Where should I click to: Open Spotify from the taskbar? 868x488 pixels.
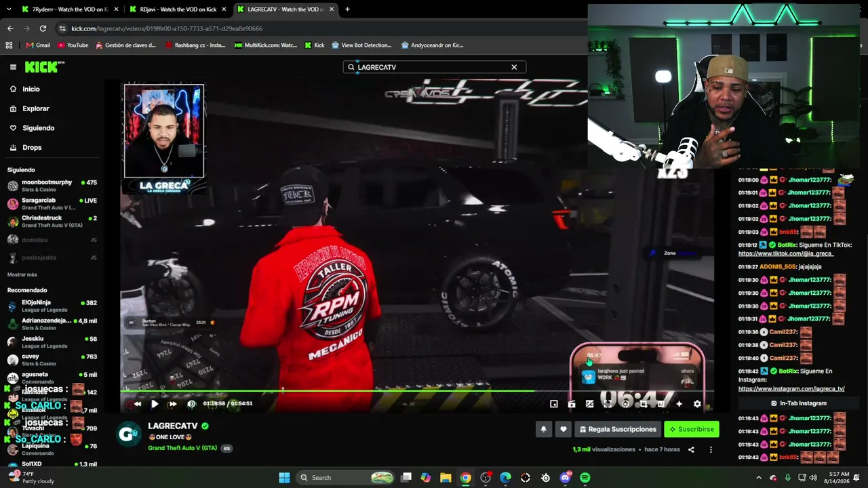pyautogui.click(x=585, y=478)
